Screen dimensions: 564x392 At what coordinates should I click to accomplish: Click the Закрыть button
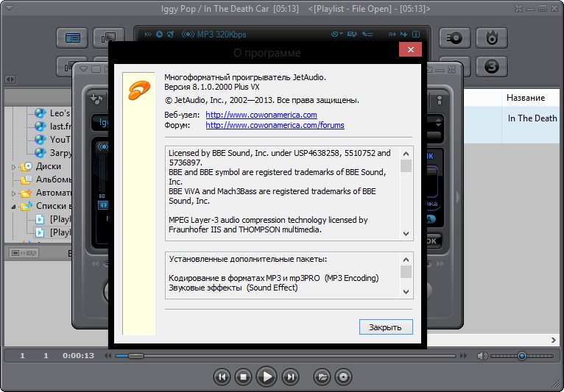coord(386,327)
